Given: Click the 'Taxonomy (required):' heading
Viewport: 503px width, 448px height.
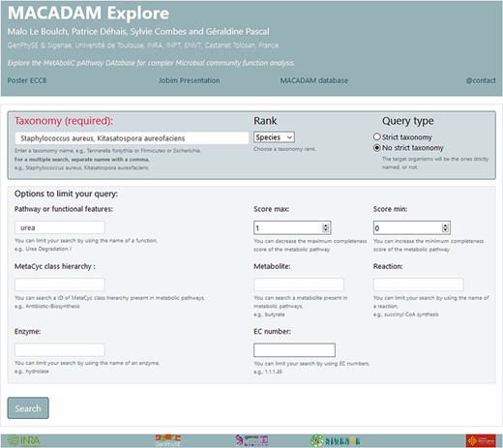Looking at the screenshot, I should coord(64,121).
